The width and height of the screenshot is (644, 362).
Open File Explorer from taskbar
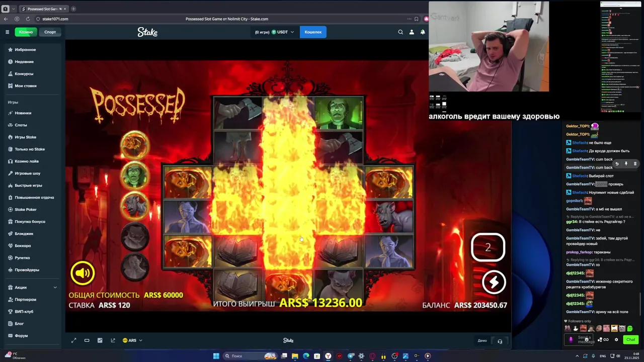[295, 356]
